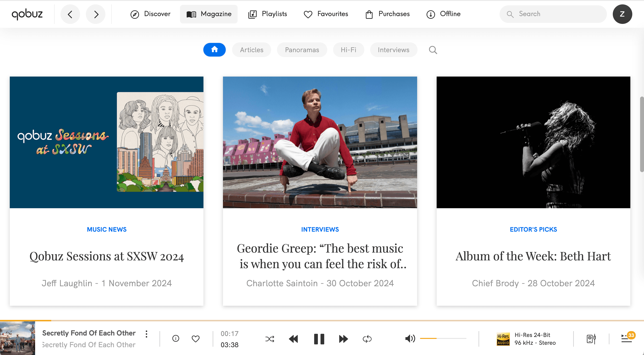Open the magazine search magnifier icon
The image size is (644, 355).
point(433,50)
